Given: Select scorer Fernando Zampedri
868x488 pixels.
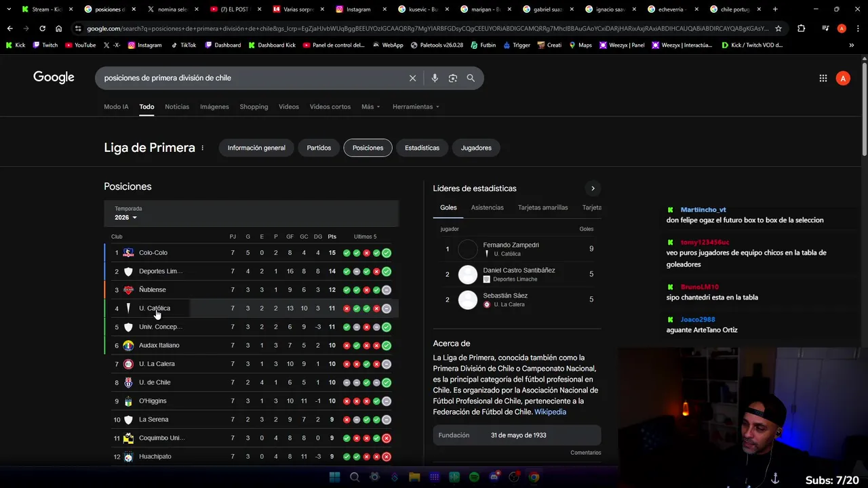Looking at the screenshot, I should click(x=517, y=249).
